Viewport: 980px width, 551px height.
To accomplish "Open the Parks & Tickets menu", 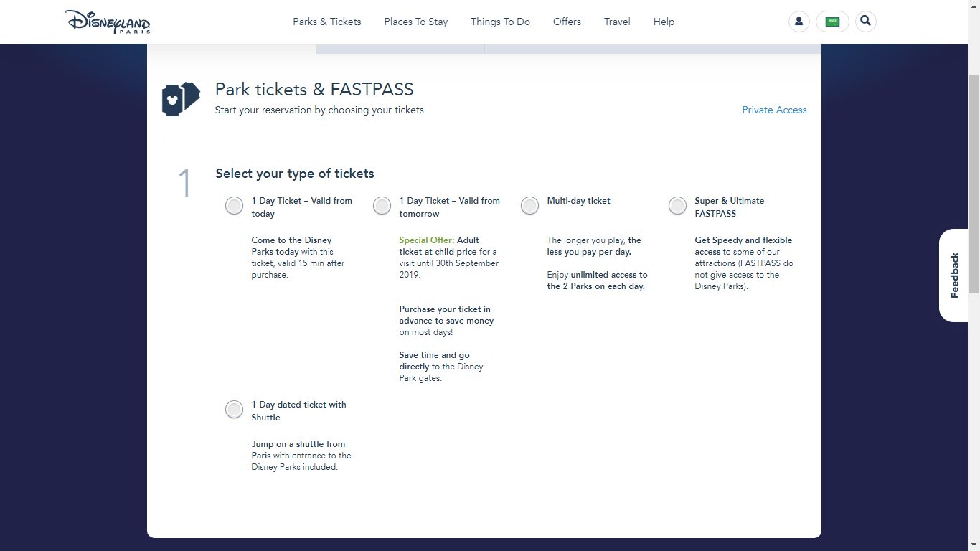I will [x=327, y=22].
